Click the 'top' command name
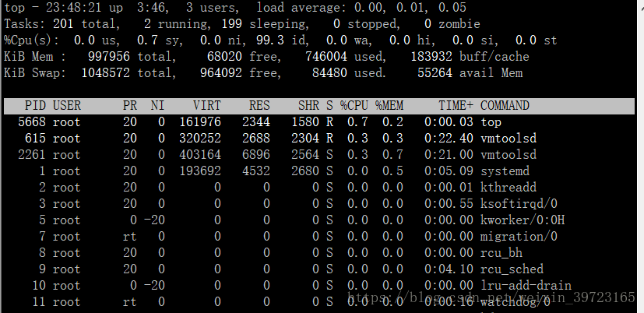Screen dimensions: 644x313 coord(491,122)
